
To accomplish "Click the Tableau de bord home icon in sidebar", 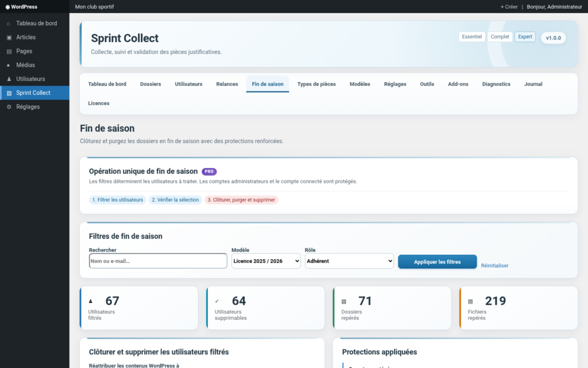I will [9, 24].
